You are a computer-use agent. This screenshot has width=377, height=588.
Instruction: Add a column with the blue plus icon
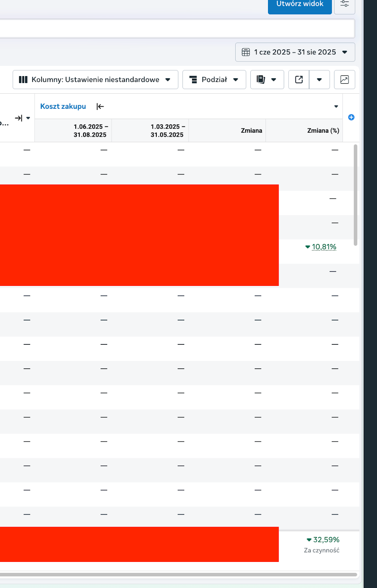pos(351,117)
